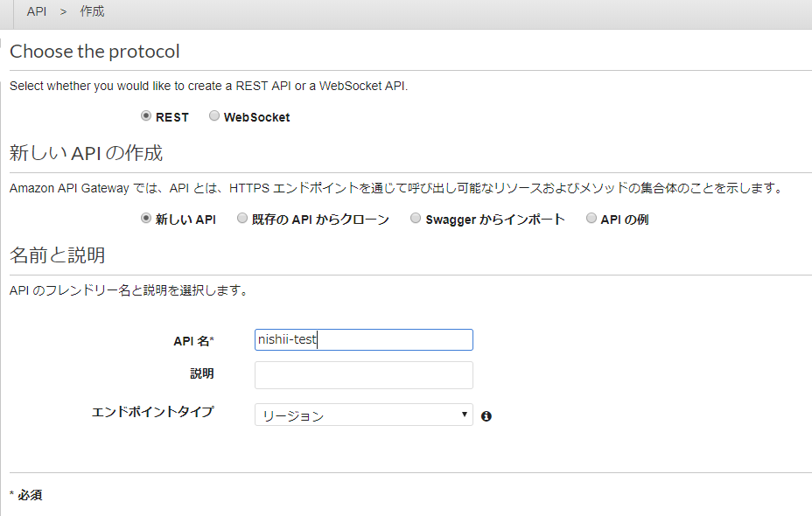
Task: Click the 作成 breadcrumb item
Action: pyautogui.click(x=92, y=12)
